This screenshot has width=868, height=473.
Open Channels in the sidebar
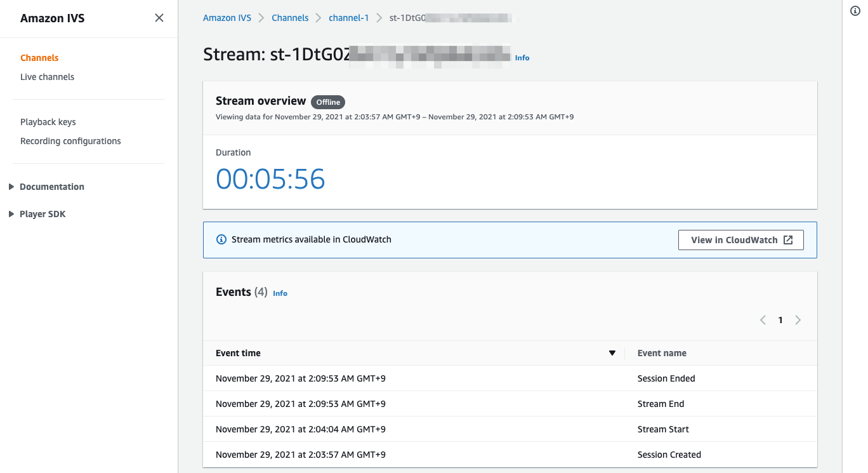coord(39,58)
